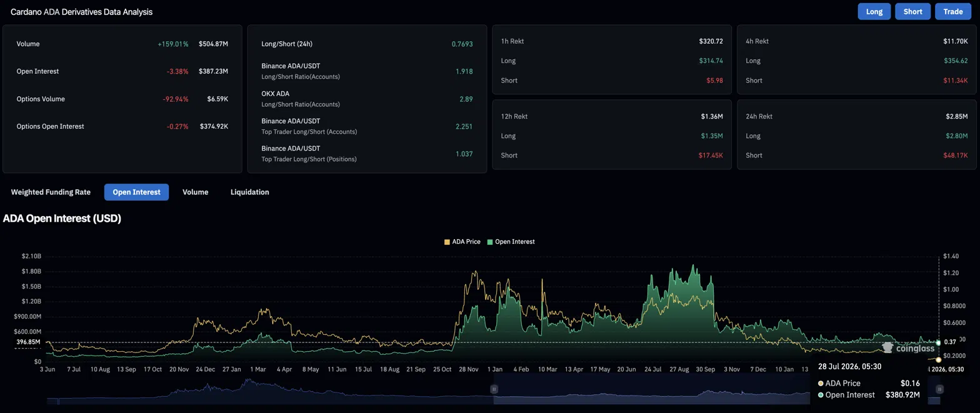Click the Short button

coord(912,11)
